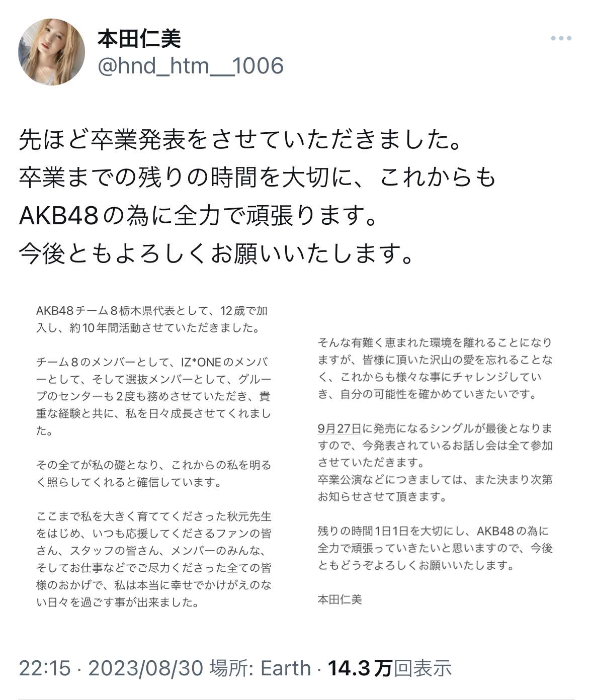Click the tweet line starting 先ほど卒業発表

coord(240,140)
